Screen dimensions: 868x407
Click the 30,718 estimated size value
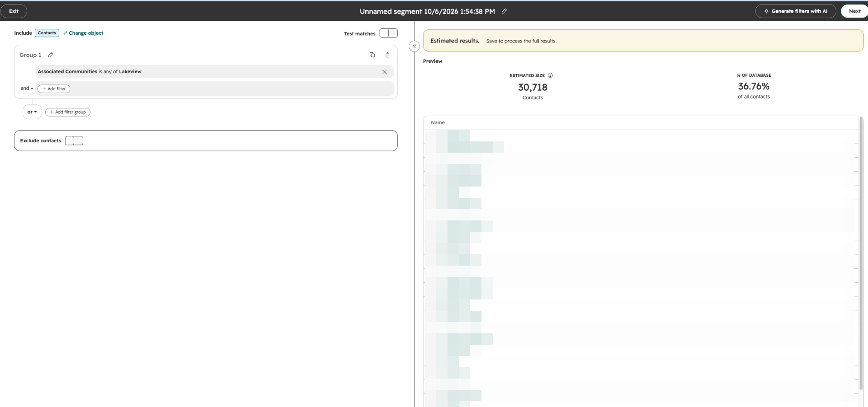coord(533,87)
